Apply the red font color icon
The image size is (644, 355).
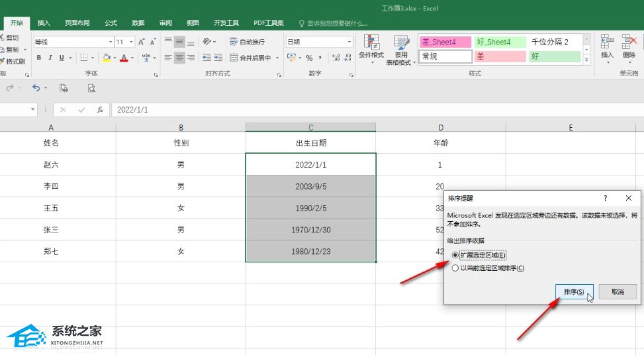pos(124,58)
